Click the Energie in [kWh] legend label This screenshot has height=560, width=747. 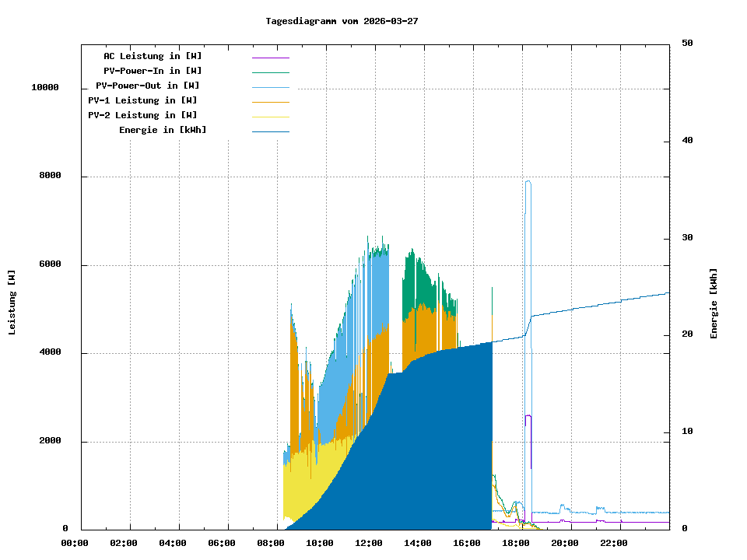163,130
